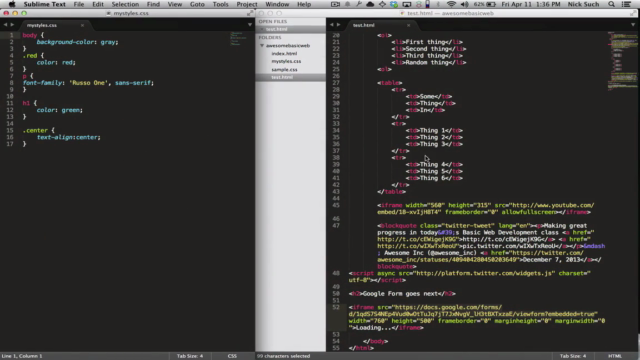Image resolution: width=640 pixels, height=360 pixels.
Task: Click the 'text-align:center;' line
Action: [69, 138]
